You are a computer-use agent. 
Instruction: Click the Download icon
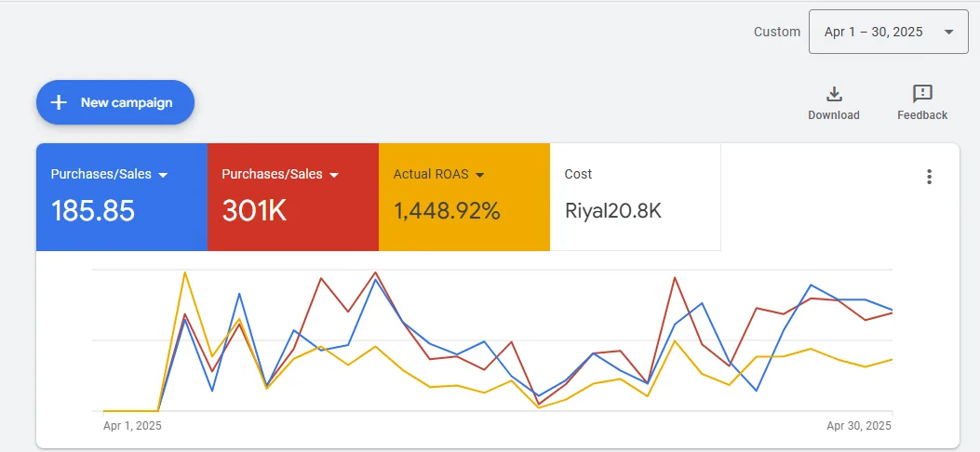pos(834,94)
